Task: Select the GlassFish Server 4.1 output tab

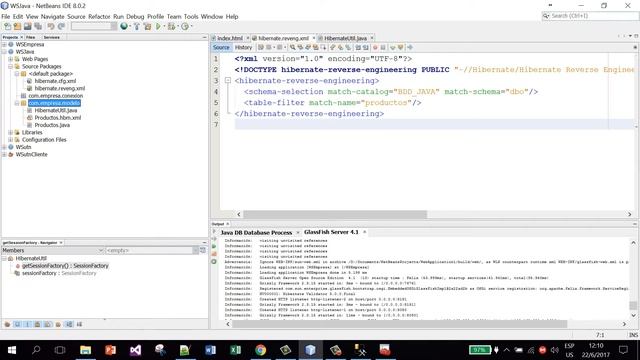Action: pyautogui.click(x=331, y=232)
